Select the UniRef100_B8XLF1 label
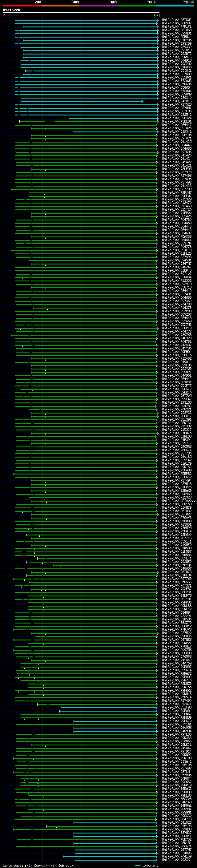This screenshot has width=197, height=868. pos(176,558)
